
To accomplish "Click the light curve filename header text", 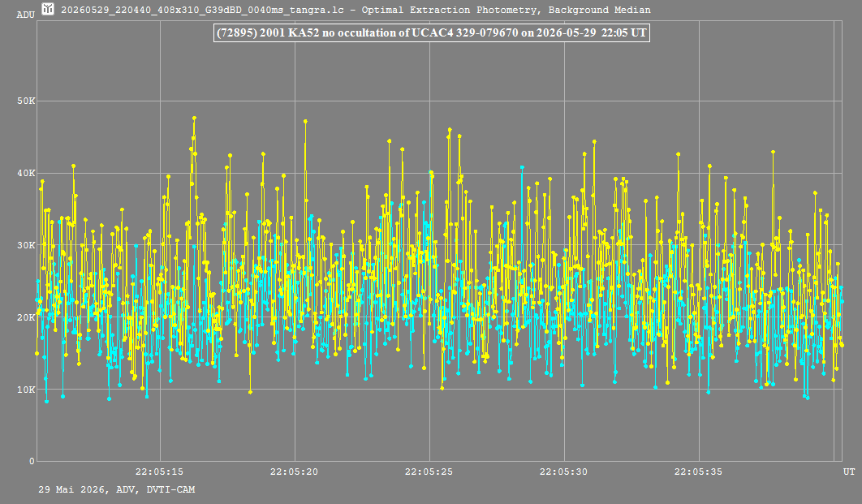I will [356, 10].
